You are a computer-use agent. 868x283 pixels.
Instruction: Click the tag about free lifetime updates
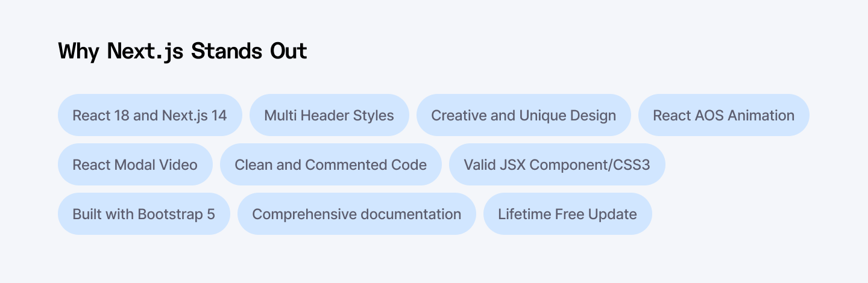[x=567, y=214]
